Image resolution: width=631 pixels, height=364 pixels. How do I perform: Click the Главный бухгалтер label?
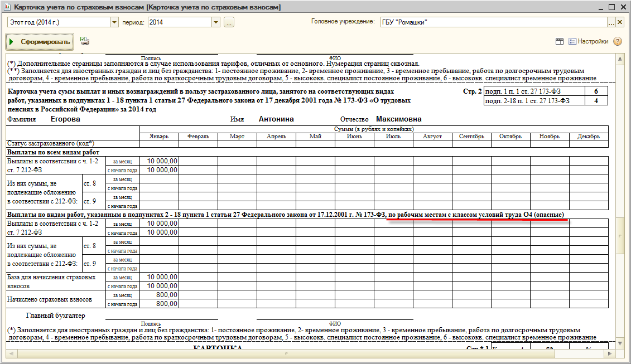tap(56, 316)
